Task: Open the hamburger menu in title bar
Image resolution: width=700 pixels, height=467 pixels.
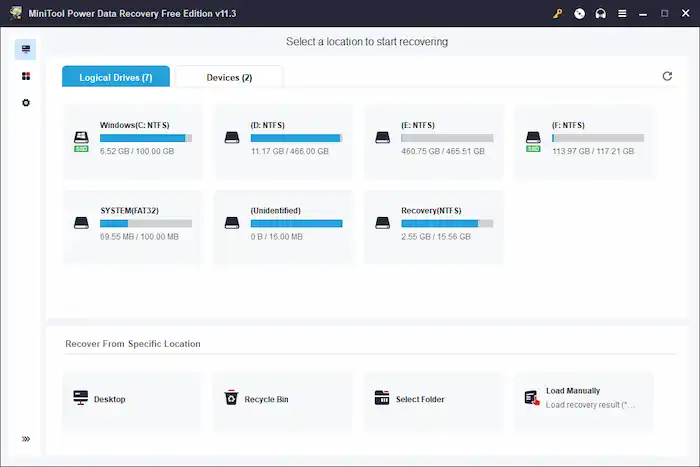Action: click(622, 13)
